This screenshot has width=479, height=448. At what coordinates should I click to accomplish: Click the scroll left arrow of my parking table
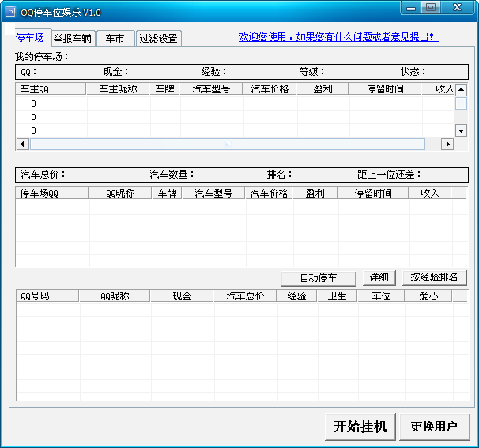[23, 144]
